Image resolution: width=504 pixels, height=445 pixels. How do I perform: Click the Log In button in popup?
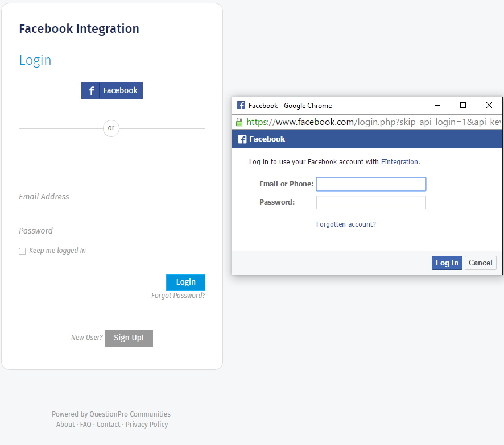[447, 263]
